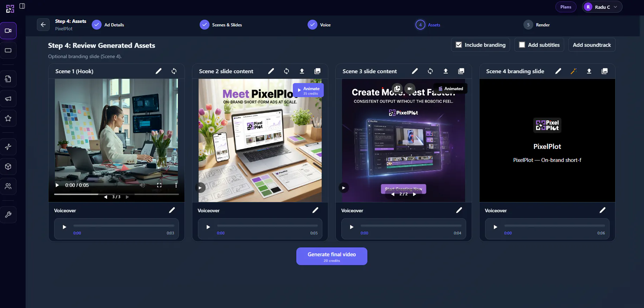Go to the Scenes & Slides step
The image size is (644, 308).
coord(221,25)
